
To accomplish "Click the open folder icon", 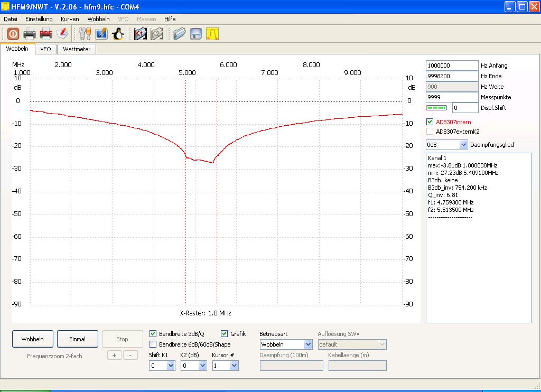I will [x=180, y=34].
